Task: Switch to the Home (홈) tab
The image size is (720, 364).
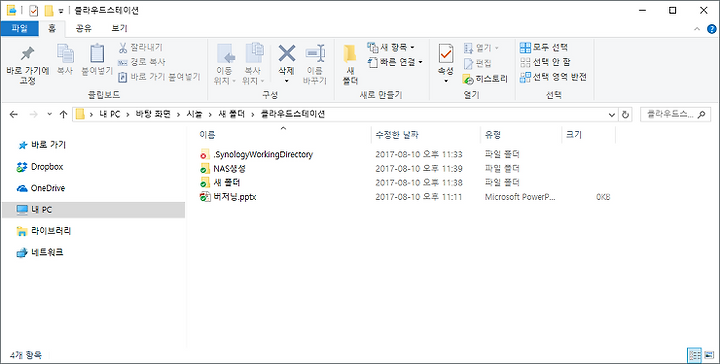Action: coord(52,28)
